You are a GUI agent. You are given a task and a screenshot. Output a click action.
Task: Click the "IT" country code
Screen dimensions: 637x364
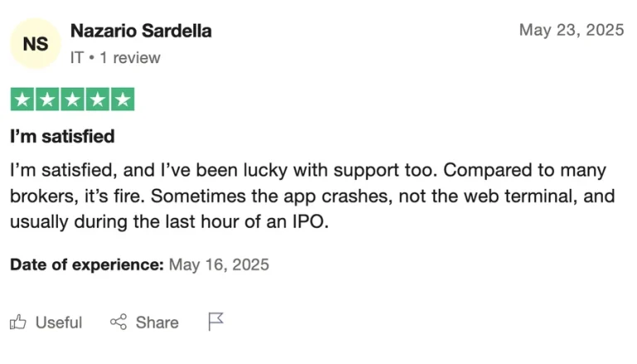(77, 58)
